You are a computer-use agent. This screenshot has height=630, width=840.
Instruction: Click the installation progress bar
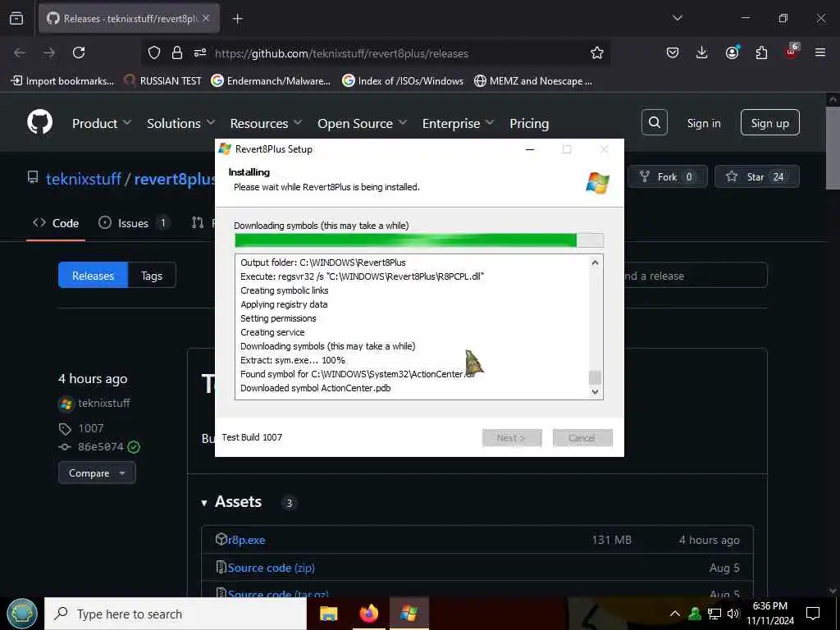coord(419,240)
